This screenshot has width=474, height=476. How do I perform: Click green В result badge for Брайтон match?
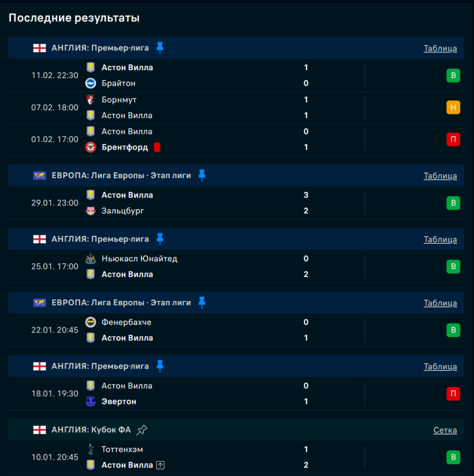point(453,75)
